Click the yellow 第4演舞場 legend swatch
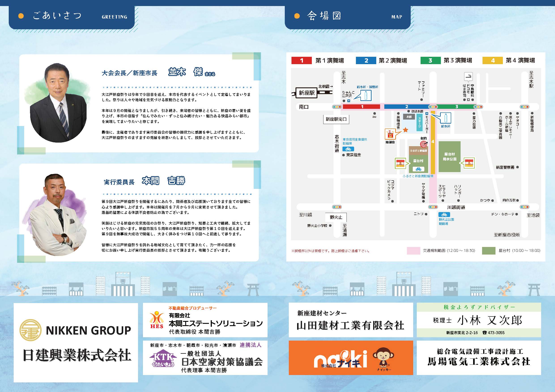Viewport: 555px width, 392px height. (x=493, y=60)
